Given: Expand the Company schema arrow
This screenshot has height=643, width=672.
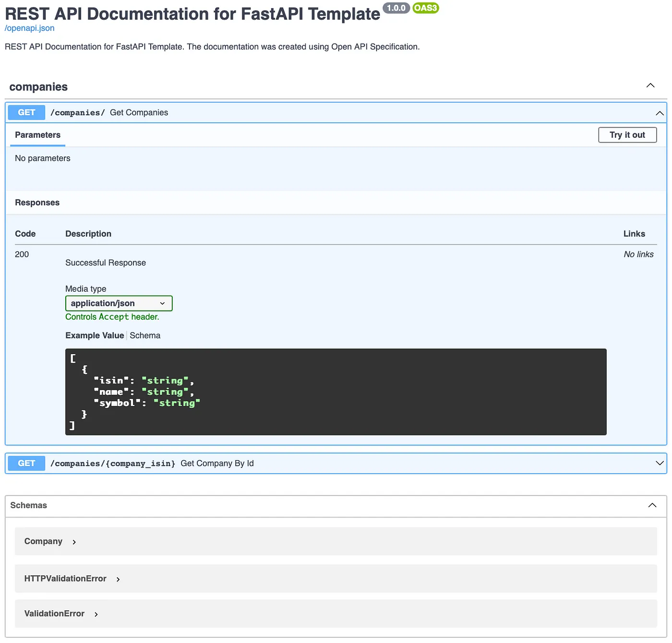Looking at the screenshot, I should (x=74, y=542).
